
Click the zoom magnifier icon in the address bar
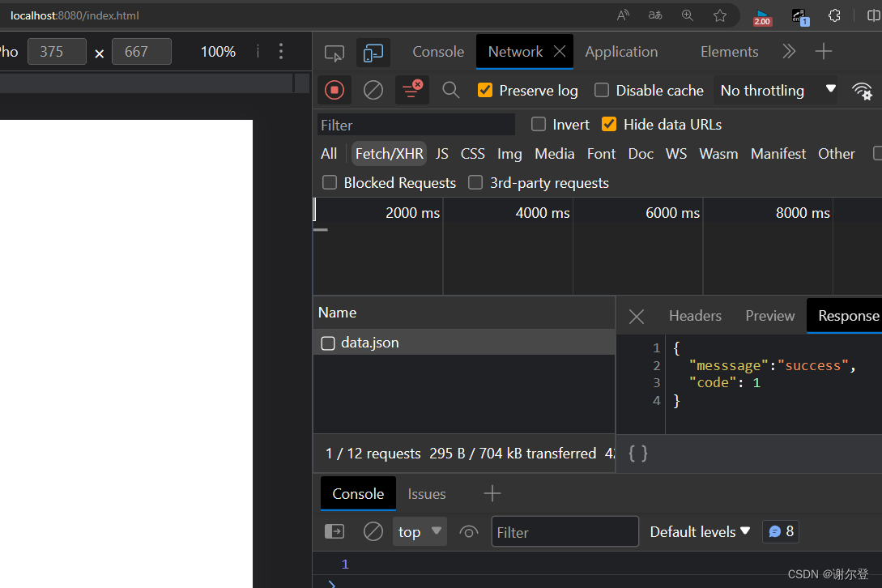click(688, 15)
